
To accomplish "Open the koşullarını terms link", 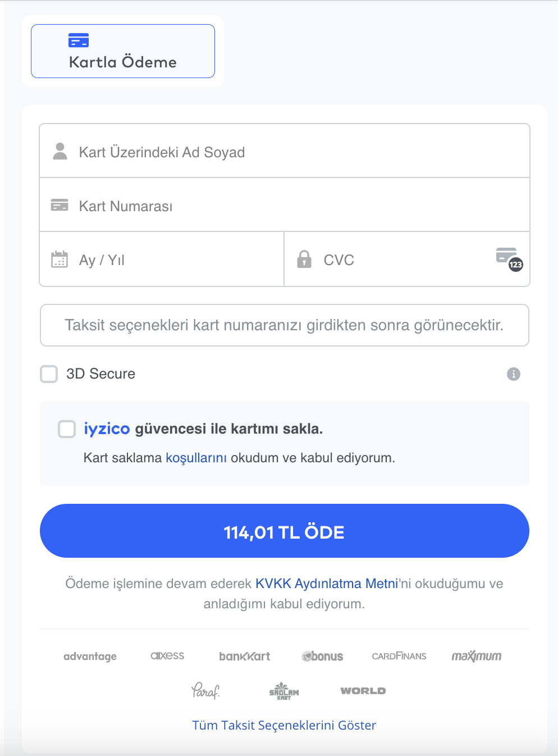I will coord(196,458).
